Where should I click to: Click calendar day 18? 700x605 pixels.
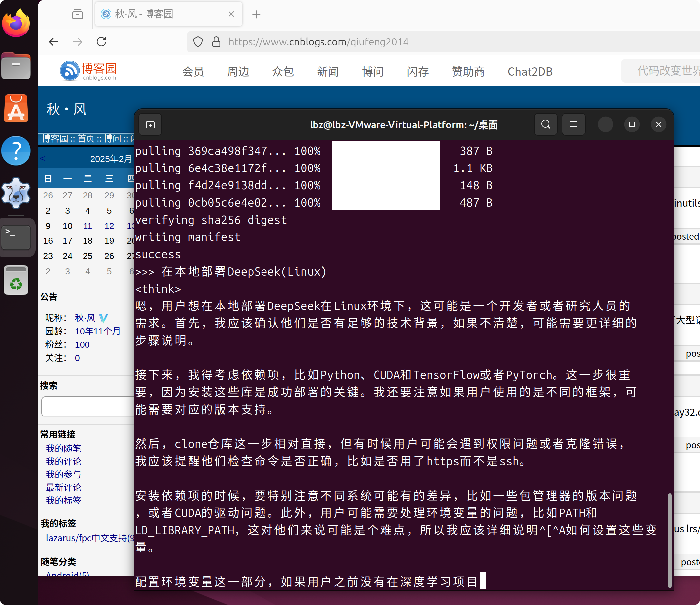(87, 241)
